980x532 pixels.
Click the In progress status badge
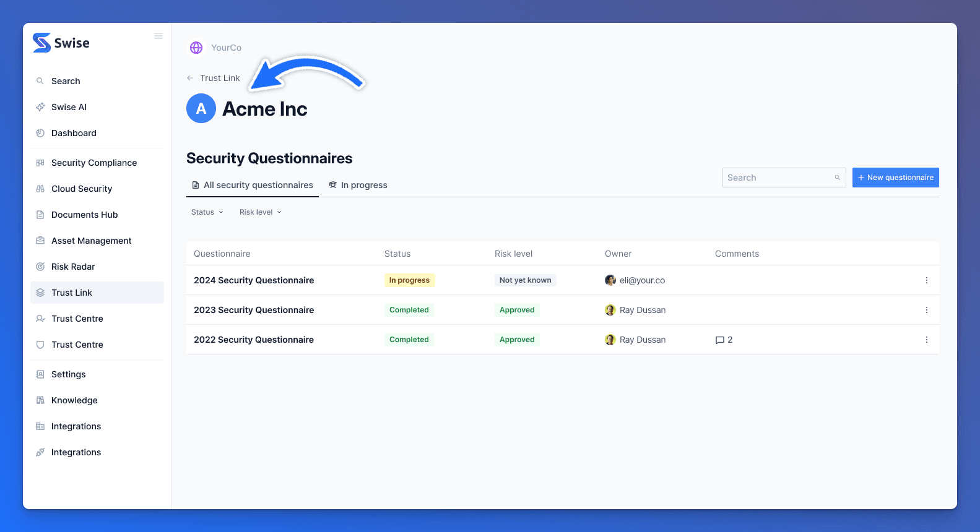[409, 280]
